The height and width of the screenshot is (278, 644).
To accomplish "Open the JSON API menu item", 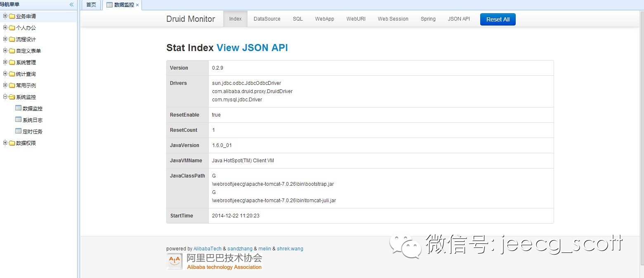I will point(459,19).
